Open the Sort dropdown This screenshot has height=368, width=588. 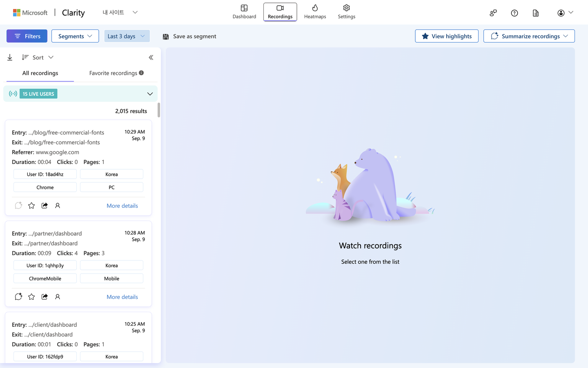[x=38, y=58]
